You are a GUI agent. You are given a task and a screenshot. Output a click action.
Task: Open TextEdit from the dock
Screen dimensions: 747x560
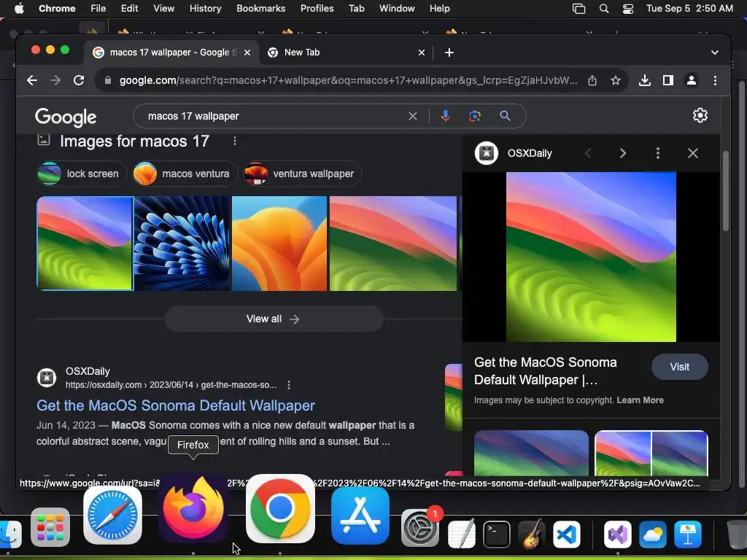tap(462, 534)
